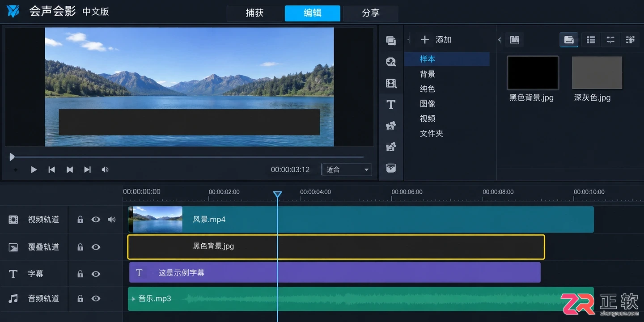Click the rightmost library toolbar icon
Screen dimensions: 644x322
[630, 40]
